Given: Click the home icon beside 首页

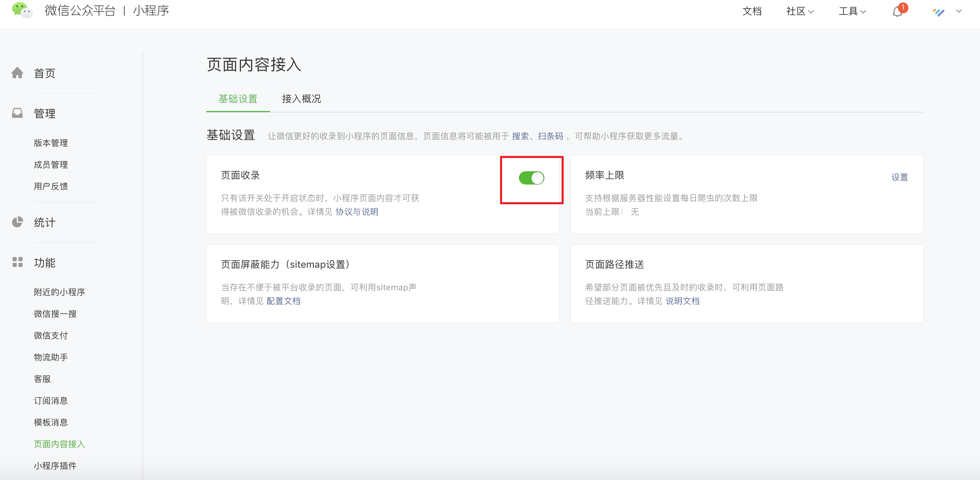Looking at the screenshot, I should (x=17, y=73).
